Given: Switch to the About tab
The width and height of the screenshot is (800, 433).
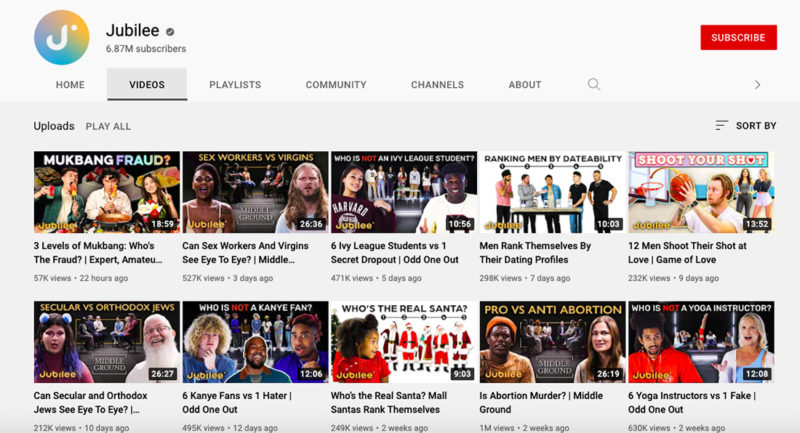Looking at the screenshot, I should tap(524, 85).
